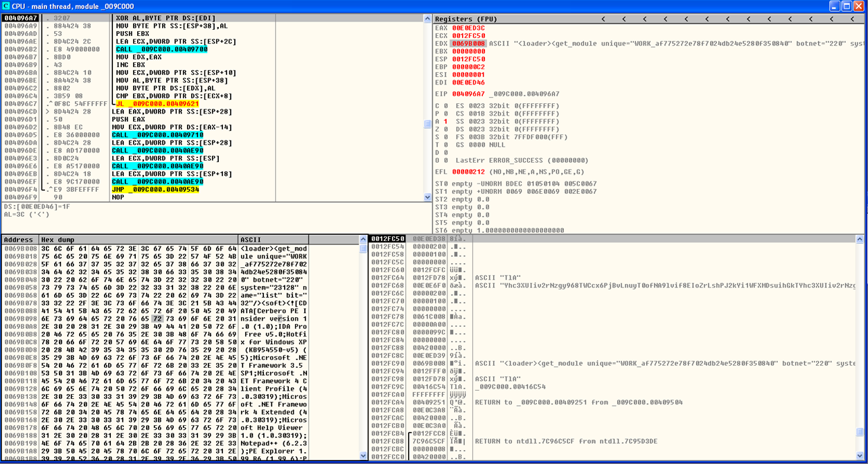Click the Hex dump column header
The width and height of the screenshot is (868, 464).
(57, 240)
